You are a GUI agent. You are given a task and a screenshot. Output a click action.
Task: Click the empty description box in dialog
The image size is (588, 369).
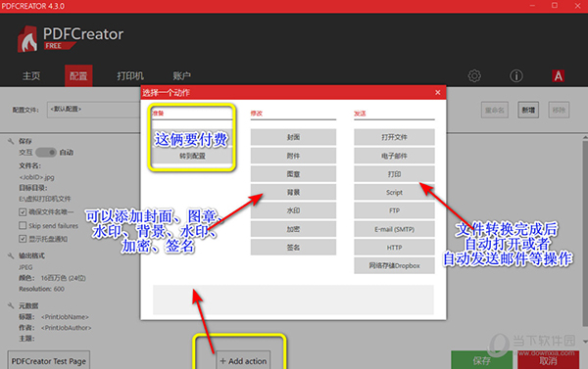(293, 300)
